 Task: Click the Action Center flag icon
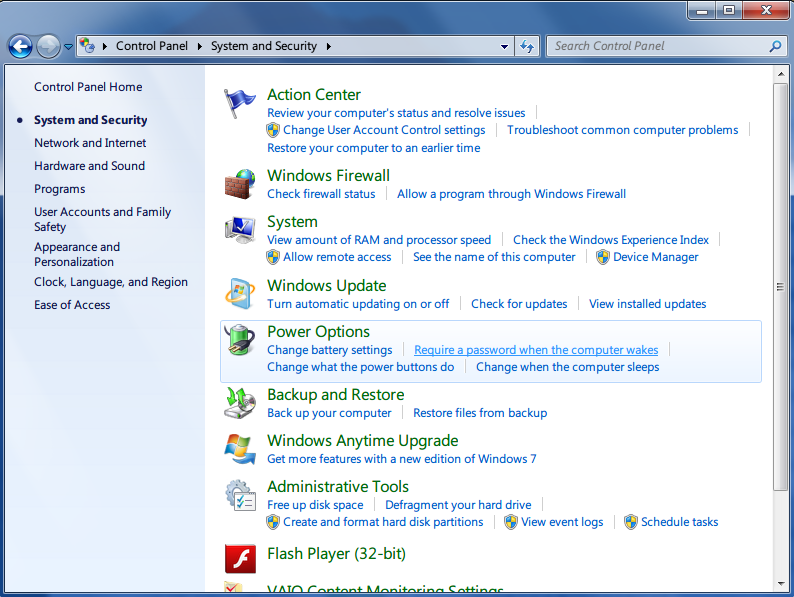click(x=240, y=102)
